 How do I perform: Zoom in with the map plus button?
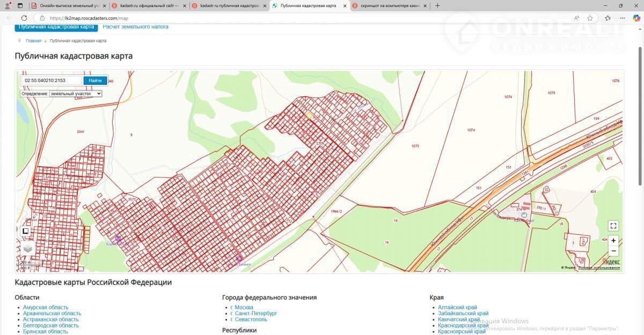[613, 240]
